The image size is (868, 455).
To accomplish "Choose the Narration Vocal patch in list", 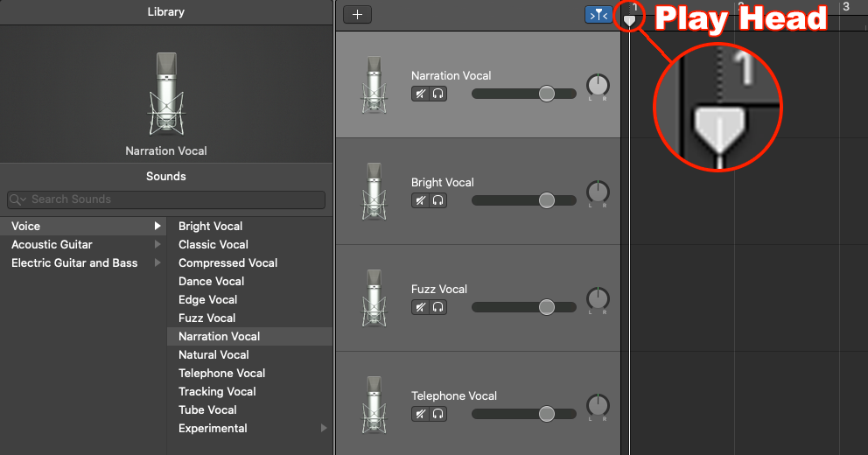I will 249,336.
